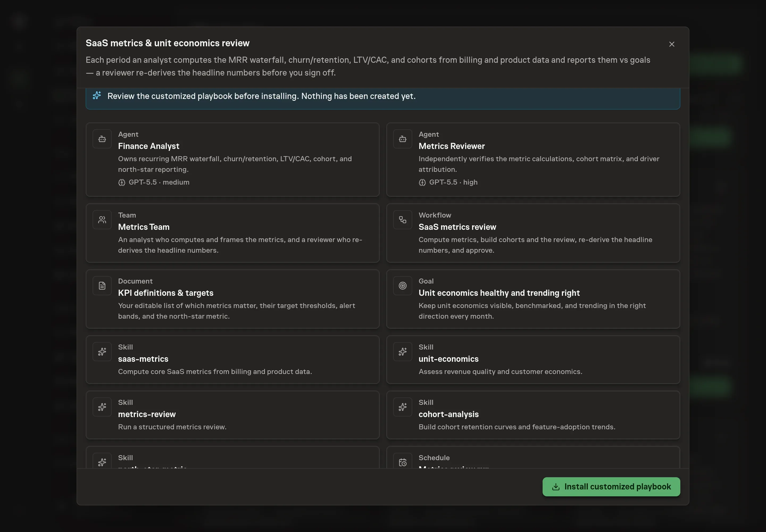Click the Keep unit economics visible description
Viewport: 766px width, 532px height.
click(532, 311)
